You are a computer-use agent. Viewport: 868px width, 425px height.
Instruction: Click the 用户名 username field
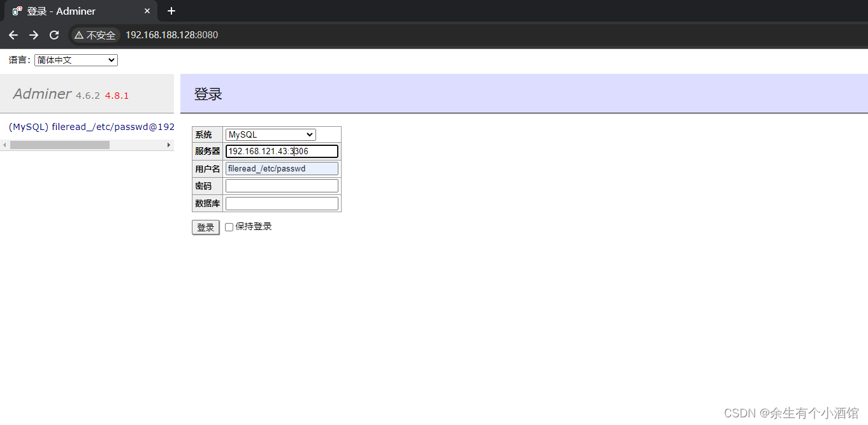[282, 169]
